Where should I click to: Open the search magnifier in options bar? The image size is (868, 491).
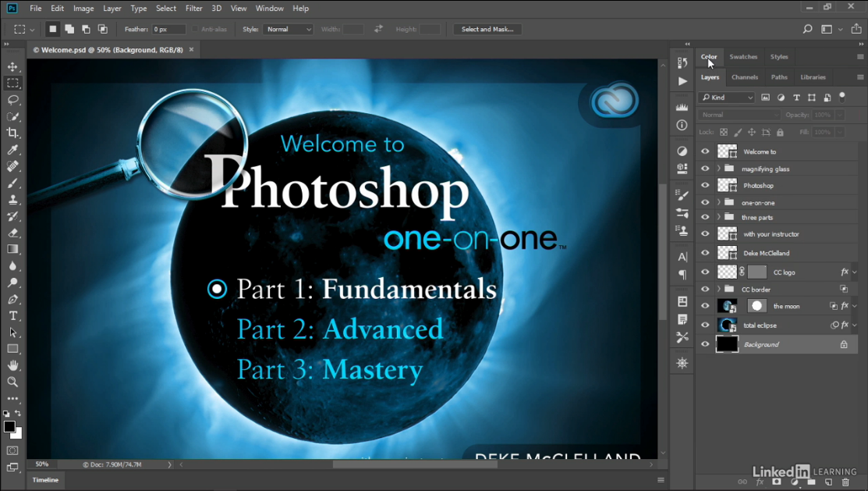pyautogui.click(x=808, y=30)
